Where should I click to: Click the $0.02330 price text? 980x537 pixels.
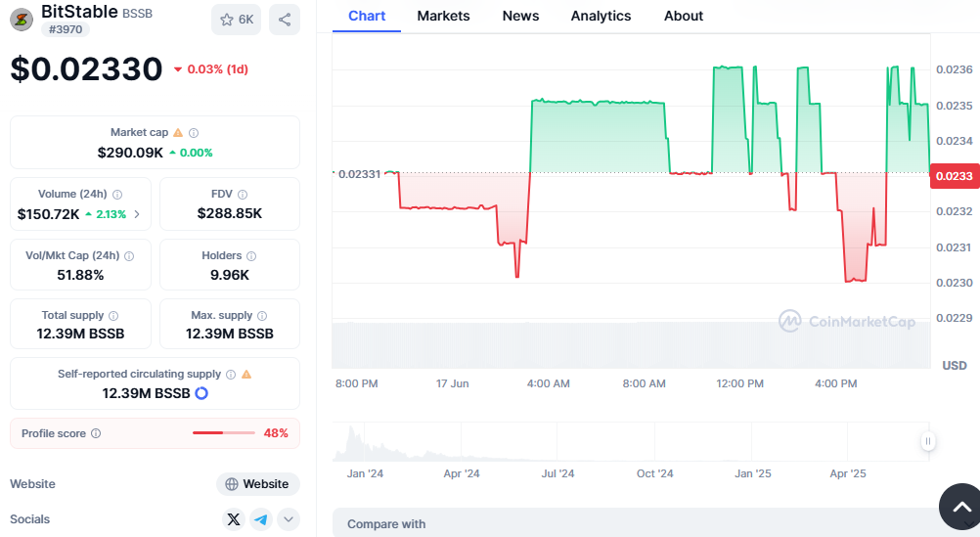point(86,68)
